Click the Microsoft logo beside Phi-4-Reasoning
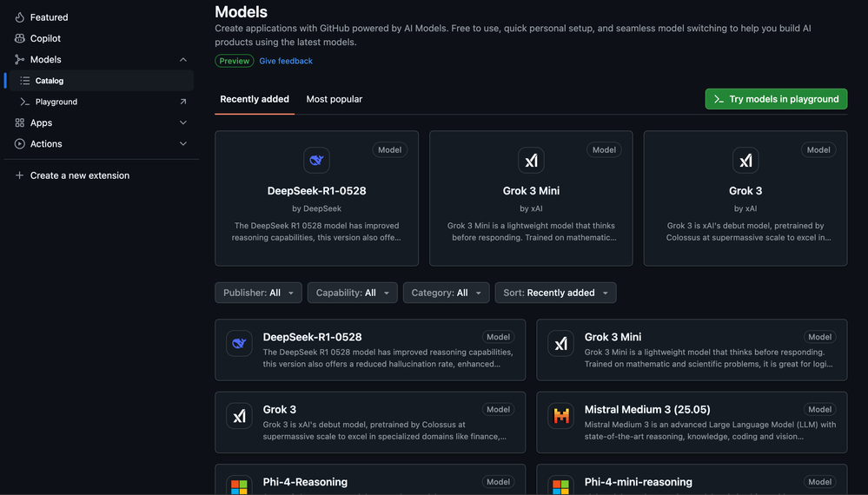Viewport: 868px width, 495px height. [x=239, y=485]
